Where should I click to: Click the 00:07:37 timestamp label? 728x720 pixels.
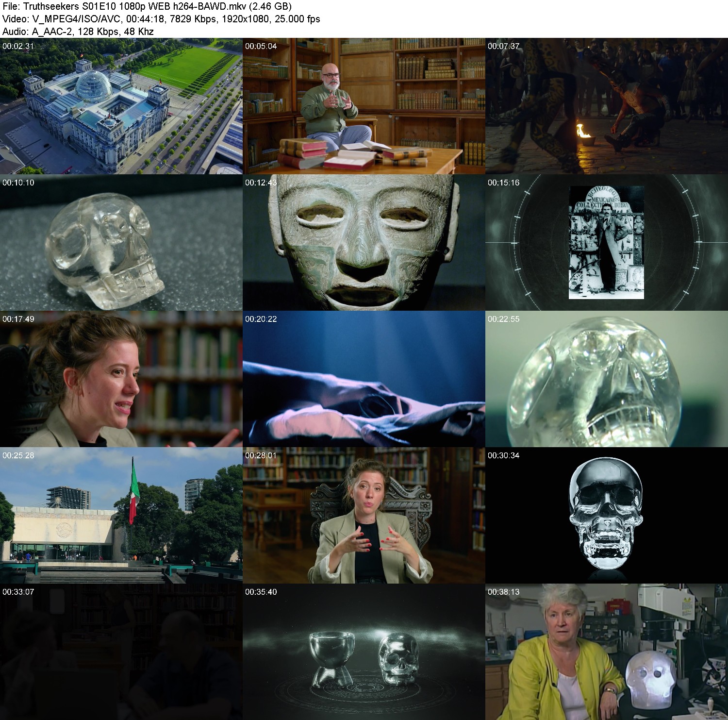(x=503, y=46)
